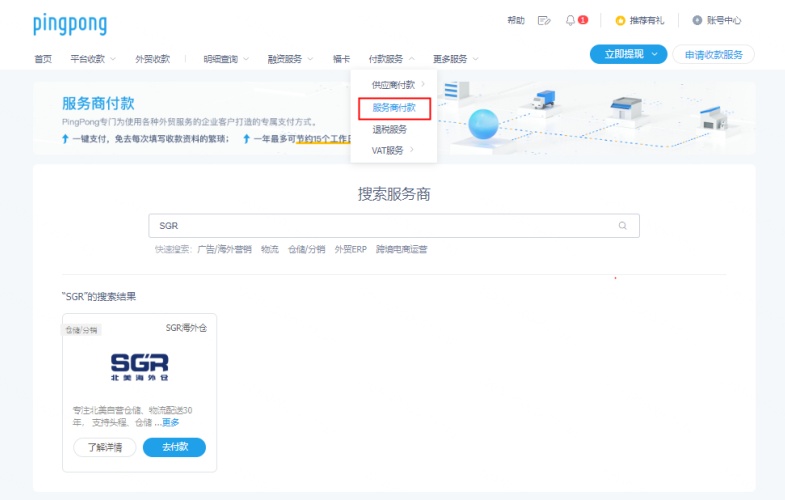Click the 推荐有礼 coin icon
The height and width of the screenshot is (500, 785).
click(x=620, y=21)
